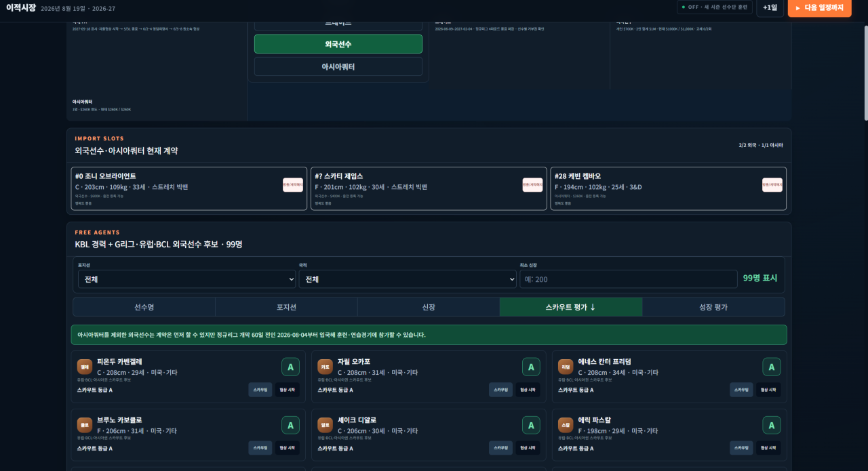Click 자릴 오카포's player avatar icon
The height and width of the screenshot is (471, 868).
[x=325, y=367]
